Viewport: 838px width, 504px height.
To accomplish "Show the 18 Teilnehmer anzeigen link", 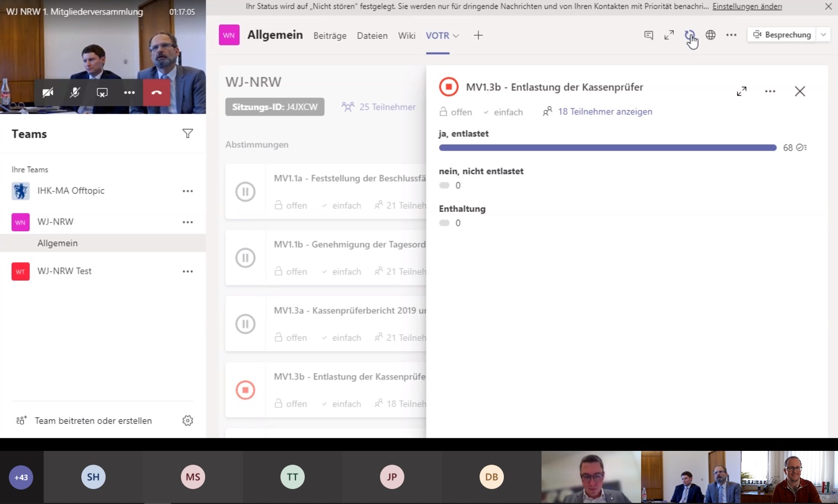I will click(605, 112).
